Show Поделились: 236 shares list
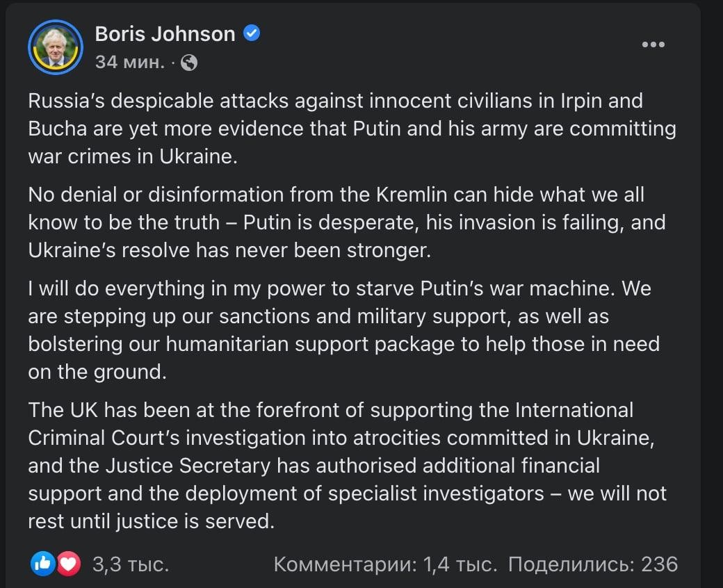The image size is (723, 588). click(593, 564)
